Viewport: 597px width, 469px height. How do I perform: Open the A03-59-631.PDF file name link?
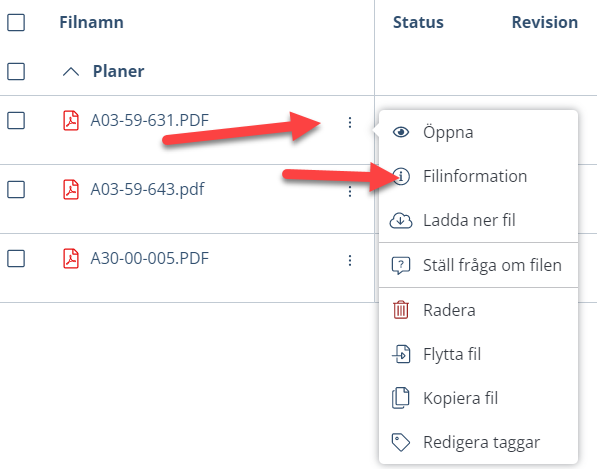pyautogui.click(x=150, y=120)
